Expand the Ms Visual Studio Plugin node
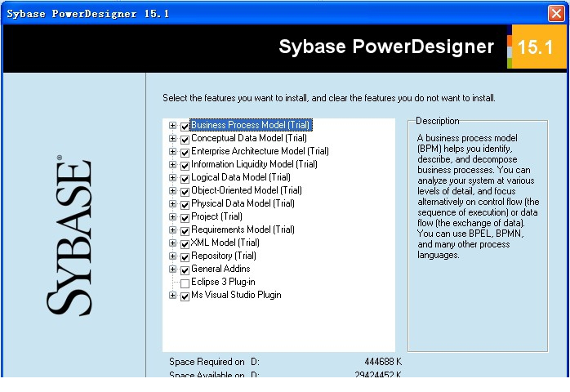This screenshot has height=392, width=570. [172, 296]
